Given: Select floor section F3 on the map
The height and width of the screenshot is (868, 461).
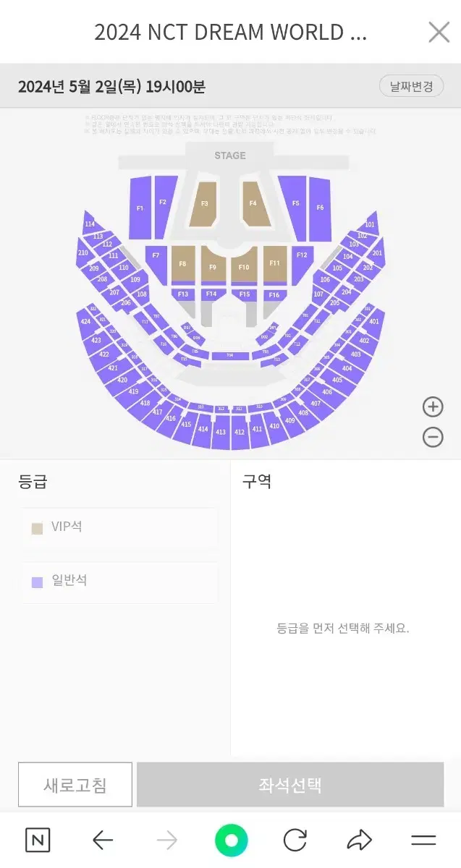Looking at the screenshot, I should (x=204, y=204).
